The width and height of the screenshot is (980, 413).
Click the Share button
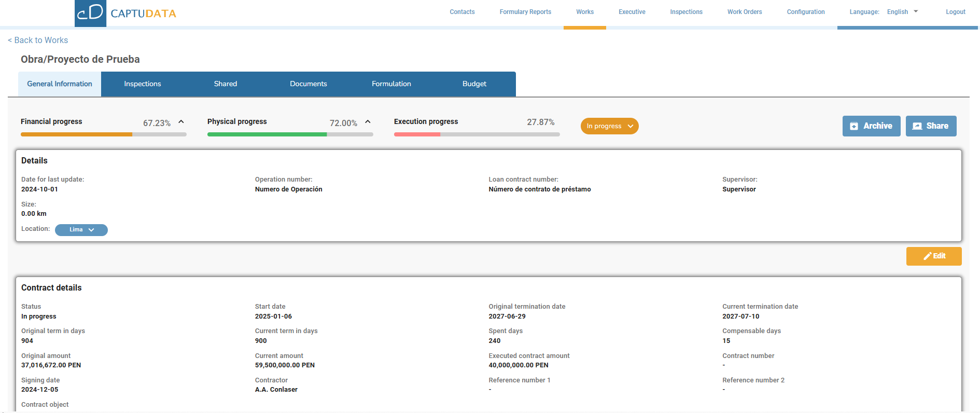(x=931, y=126)
